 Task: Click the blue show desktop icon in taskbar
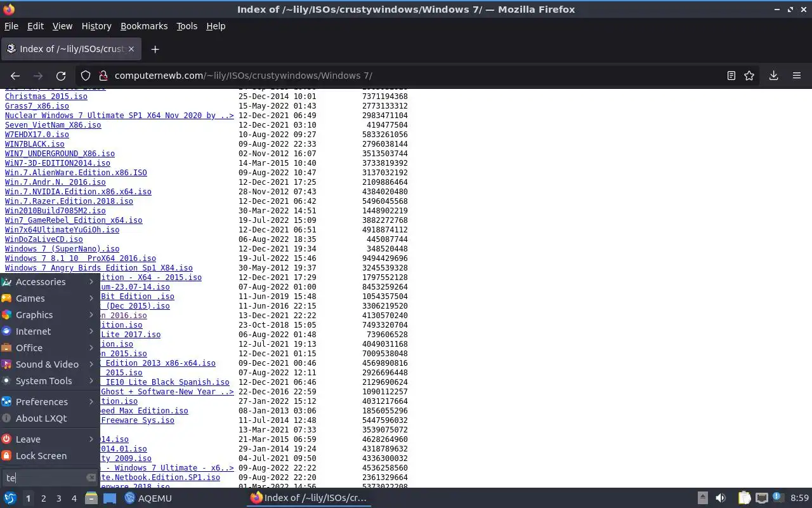(x=109, y=498)
